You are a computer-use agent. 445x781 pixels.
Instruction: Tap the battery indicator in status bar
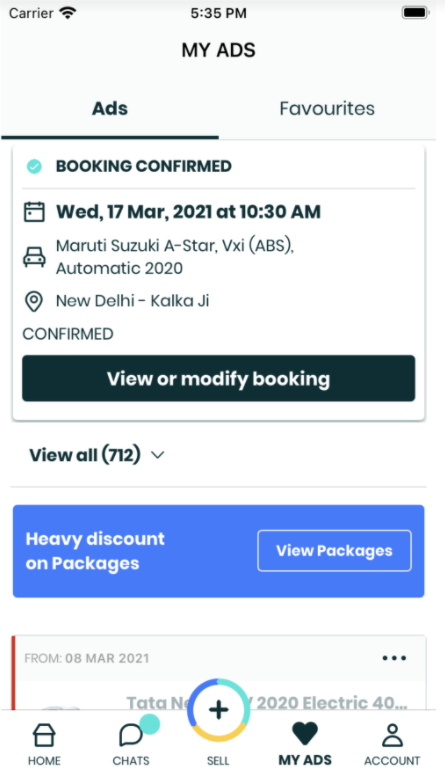415,13
